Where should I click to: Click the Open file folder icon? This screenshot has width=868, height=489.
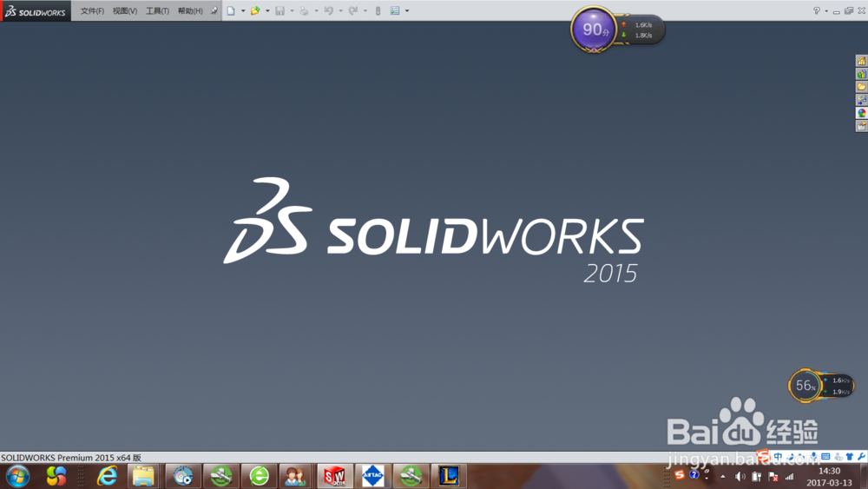(x=255, y=10)
